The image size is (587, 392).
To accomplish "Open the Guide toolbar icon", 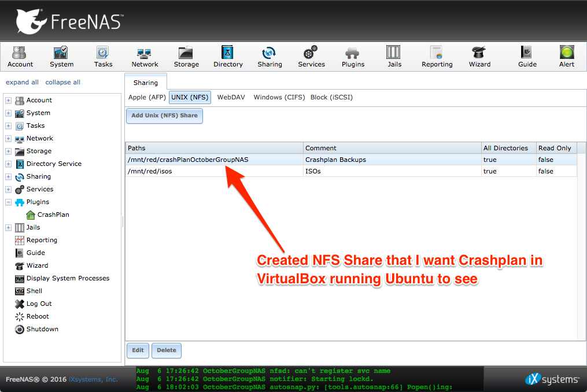I will [x=527, y=57].
